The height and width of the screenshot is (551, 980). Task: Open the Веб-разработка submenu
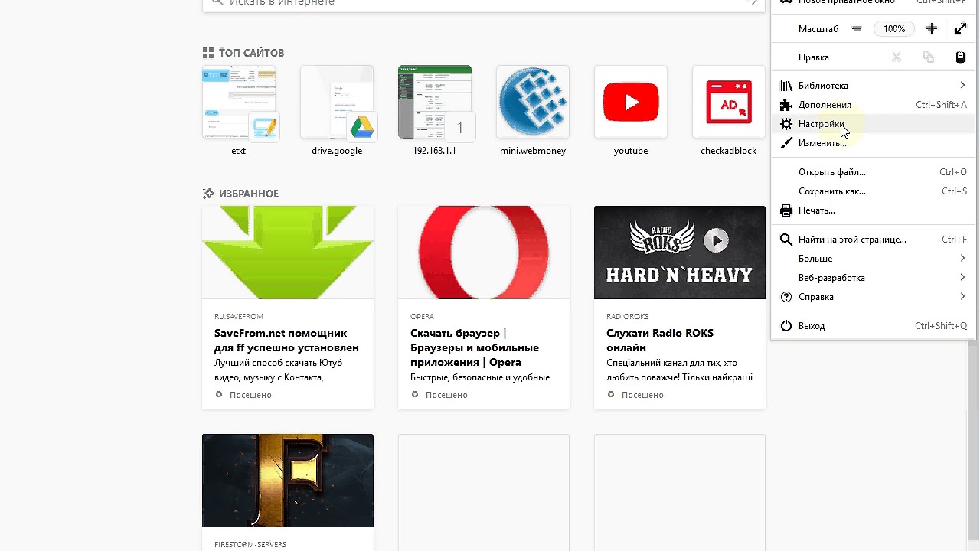pyautogui.click(x=873, y=278)
